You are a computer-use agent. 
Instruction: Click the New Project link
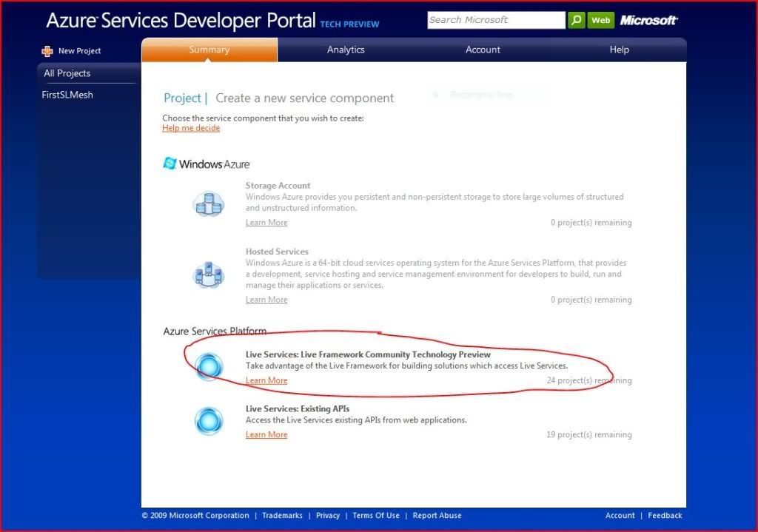(x=79, y=51)
